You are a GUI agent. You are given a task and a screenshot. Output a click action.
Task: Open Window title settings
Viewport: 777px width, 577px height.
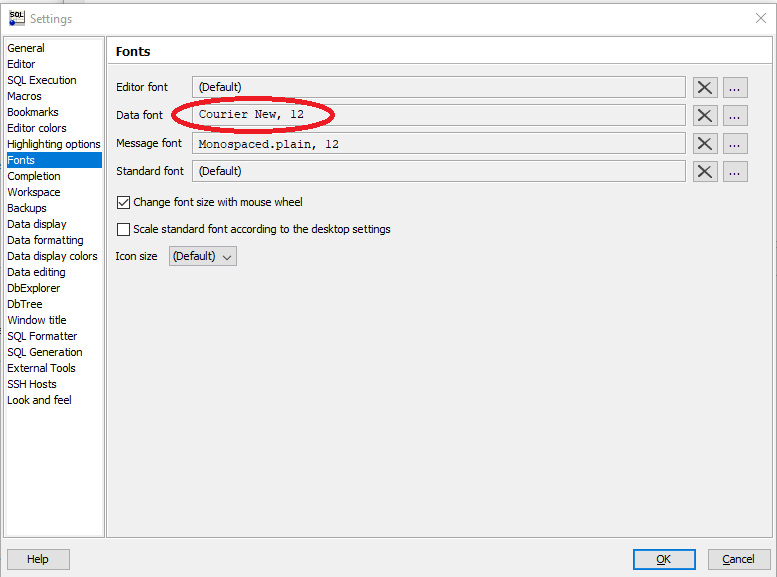pyautogui.click(x=54, y=320)
